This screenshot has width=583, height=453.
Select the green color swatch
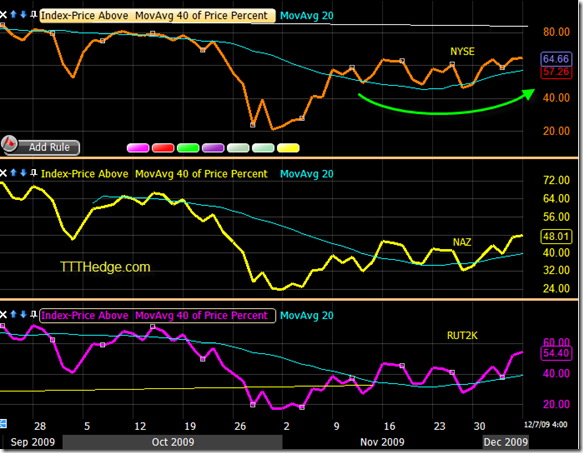tap(188, 148)
